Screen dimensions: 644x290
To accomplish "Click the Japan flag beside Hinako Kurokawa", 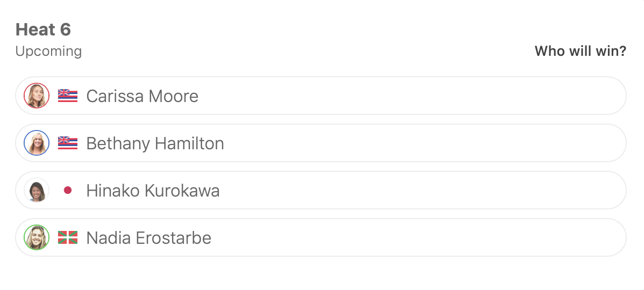I will [x=68, y=191].
